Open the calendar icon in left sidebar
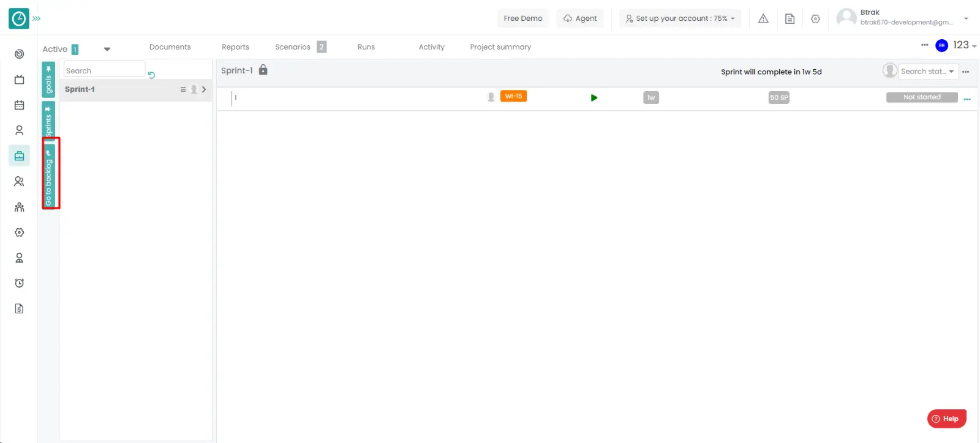Image resolution: width=980 pixels, height=443 pixels. [x=19, y=105]
